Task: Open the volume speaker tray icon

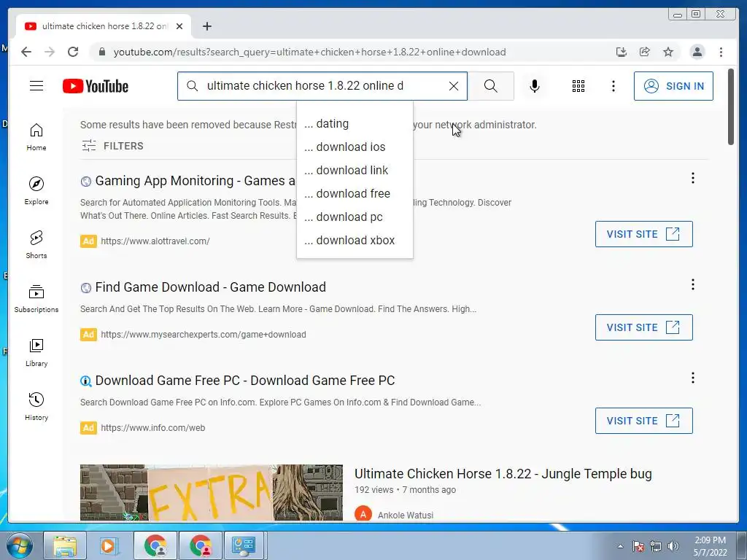Action: (673, 546)
